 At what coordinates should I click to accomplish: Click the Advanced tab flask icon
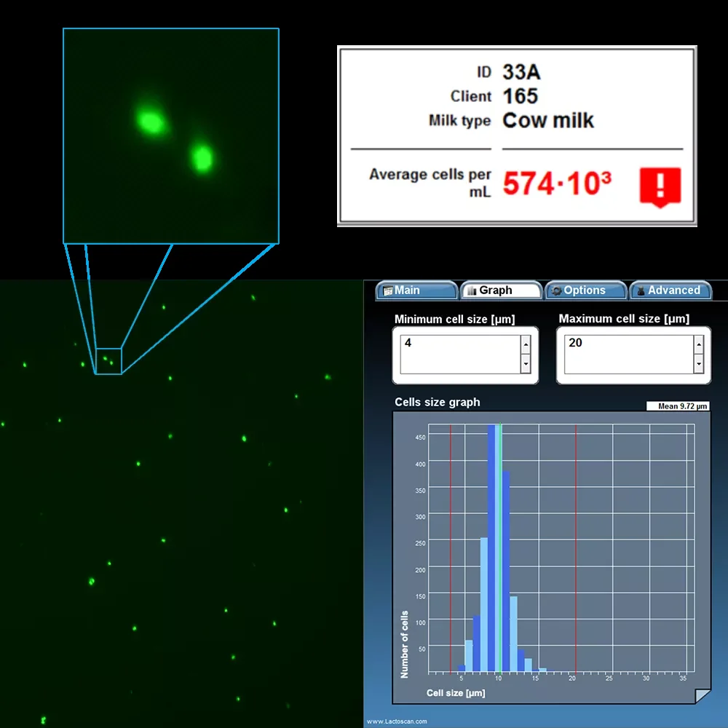pos(641,291)
